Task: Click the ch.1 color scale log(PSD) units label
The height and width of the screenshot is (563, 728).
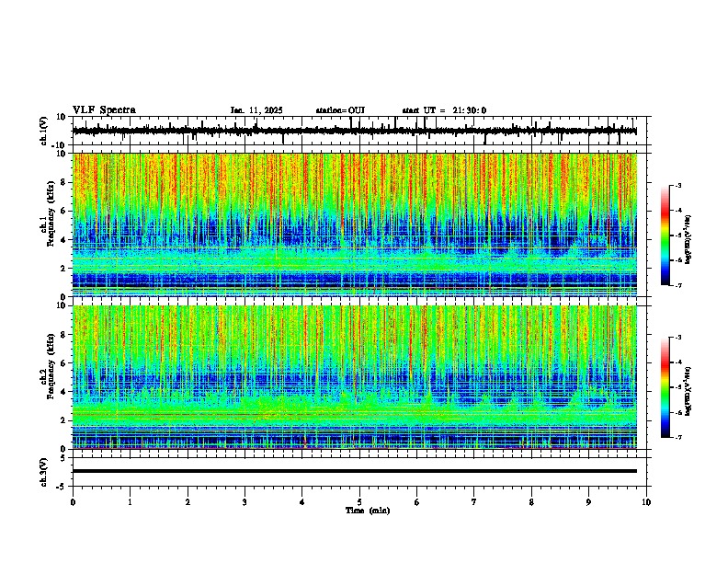Action: 688,240
